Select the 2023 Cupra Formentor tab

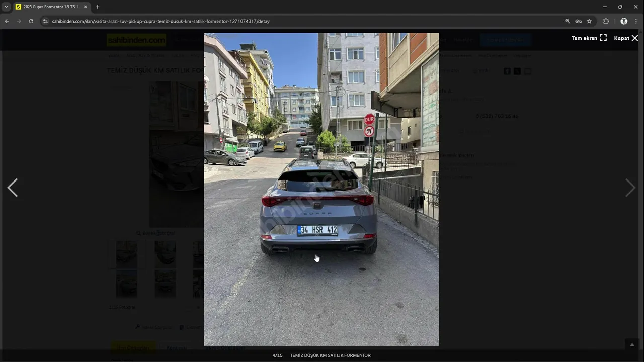pyautogui.click(x=51, y=7)
